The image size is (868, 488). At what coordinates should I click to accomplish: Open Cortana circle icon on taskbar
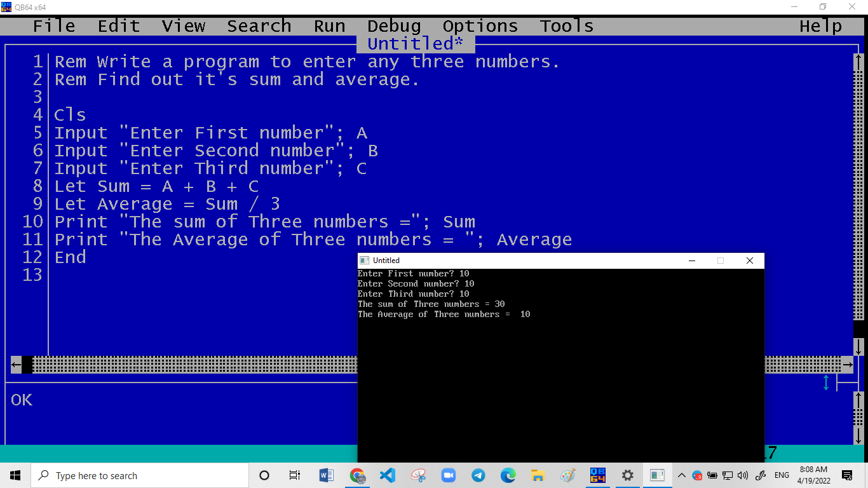(264, 475)
